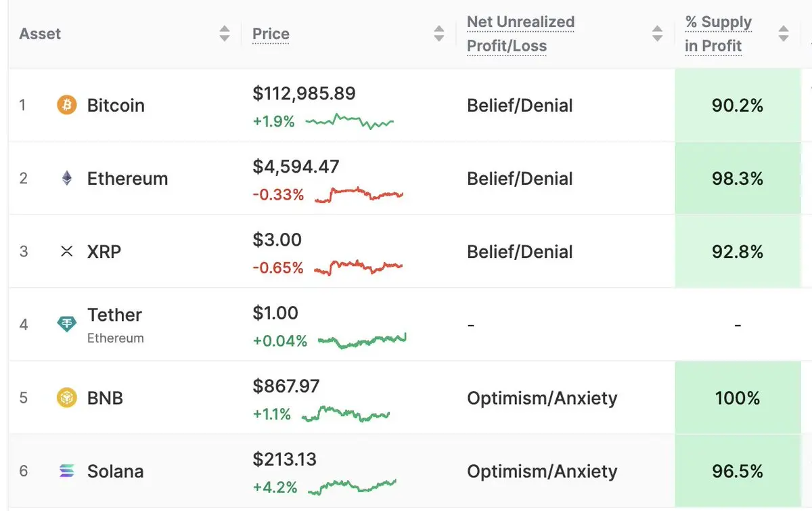
Task: Sort by % Supply in Profit arrows
Action: coord(784,34)
